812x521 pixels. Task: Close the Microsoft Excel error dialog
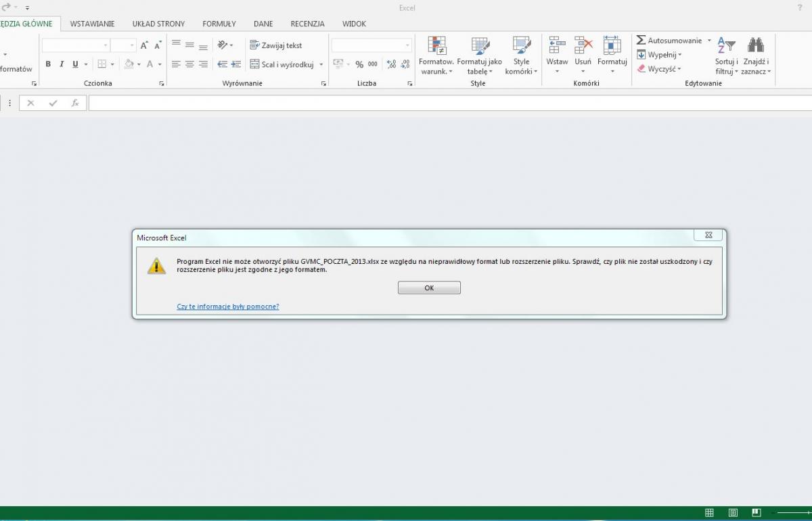pos(708,235)
